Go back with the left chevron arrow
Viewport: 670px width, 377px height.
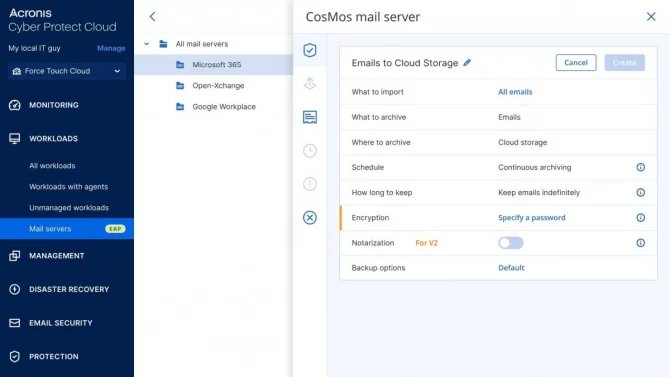point(152,17)
